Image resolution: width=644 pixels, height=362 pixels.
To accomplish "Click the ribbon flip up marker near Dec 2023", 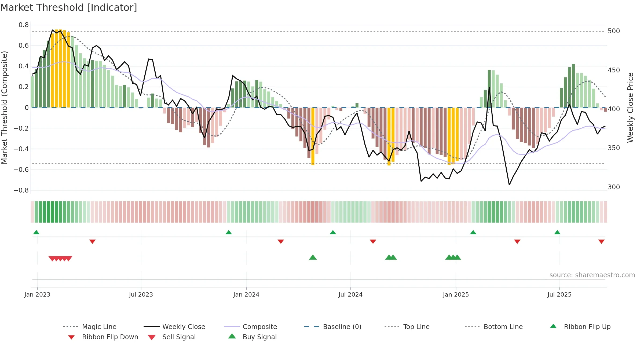I will tap(229, 232).
